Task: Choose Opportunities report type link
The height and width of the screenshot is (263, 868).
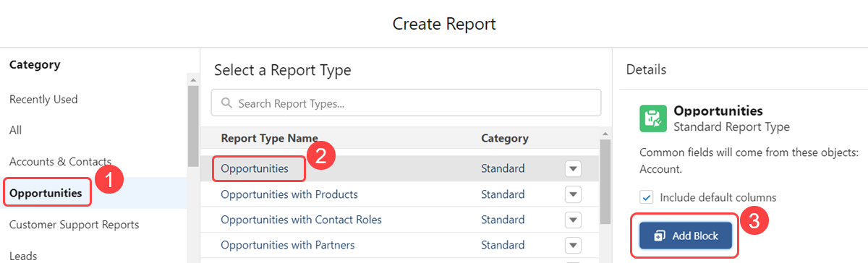Action: coord(255,168)
